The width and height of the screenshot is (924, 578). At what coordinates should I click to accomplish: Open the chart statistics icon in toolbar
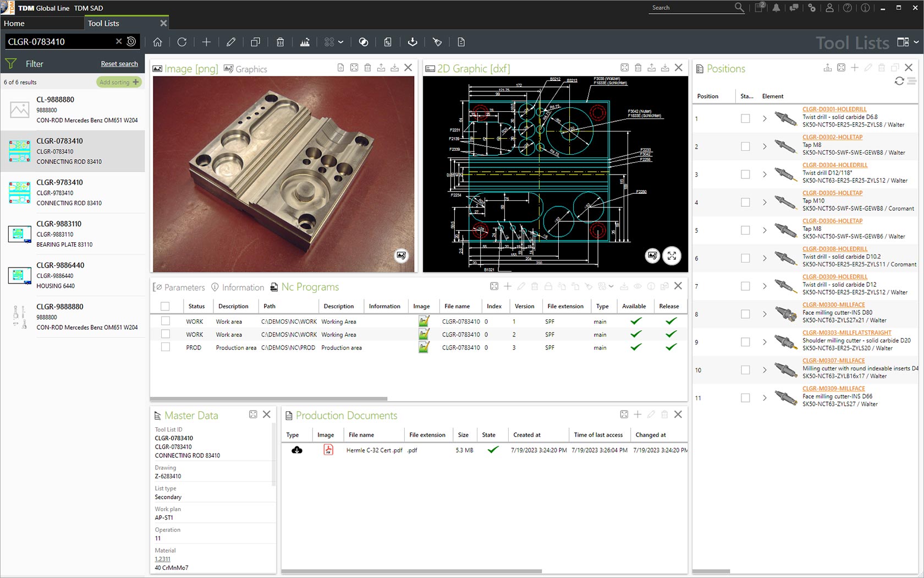pos(305,42)
